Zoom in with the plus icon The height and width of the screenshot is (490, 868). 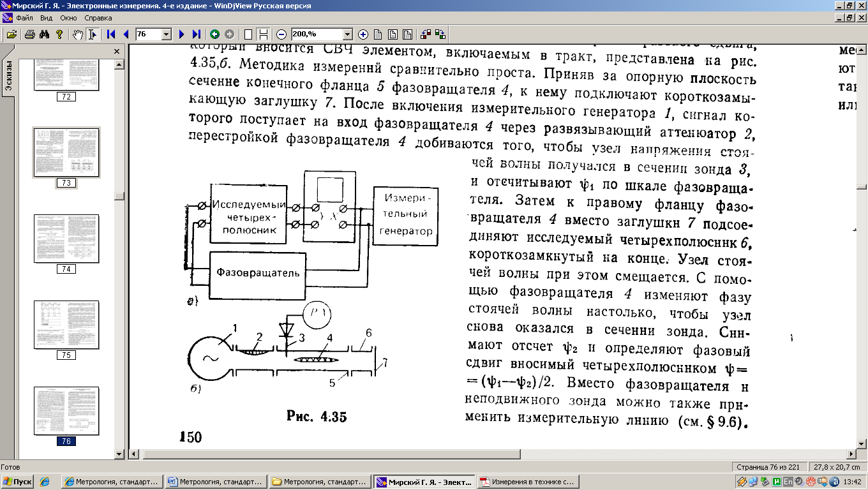(363, 34)
